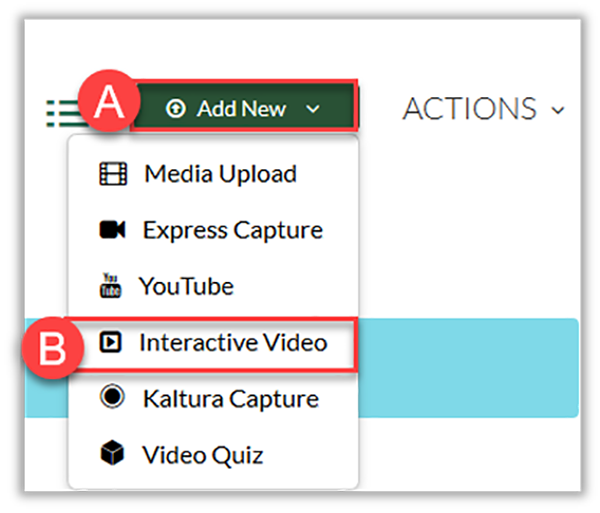Select the YouTube menu entry
This screenshot has height=513, width=600.
click(186, 287)
